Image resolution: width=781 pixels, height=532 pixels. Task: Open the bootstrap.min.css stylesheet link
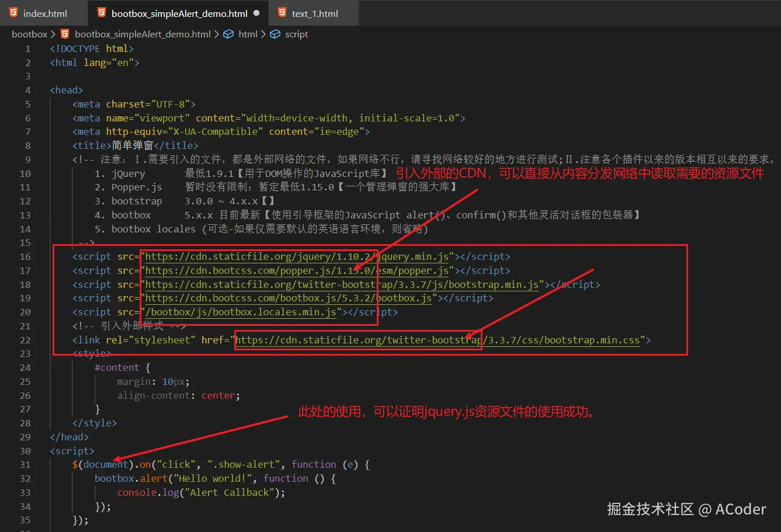coord(438,340)
